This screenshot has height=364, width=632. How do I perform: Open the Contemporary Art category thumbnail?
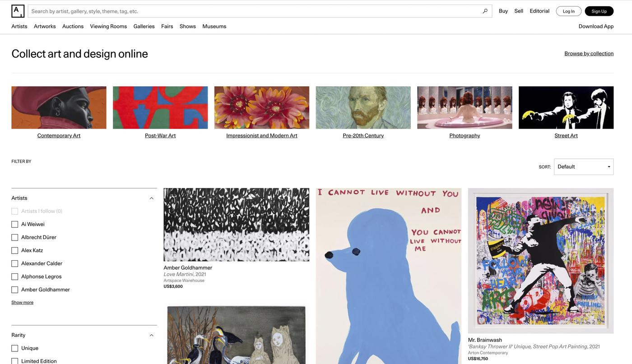pyautogui.click(x=59, y=107)
